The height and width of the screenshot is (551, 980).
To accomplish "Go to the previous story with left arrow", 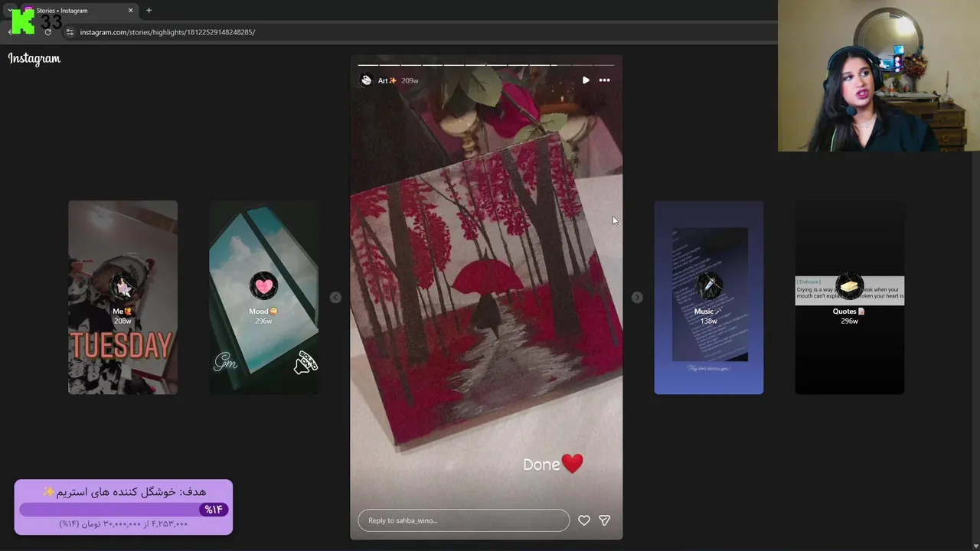I will 335,298.
